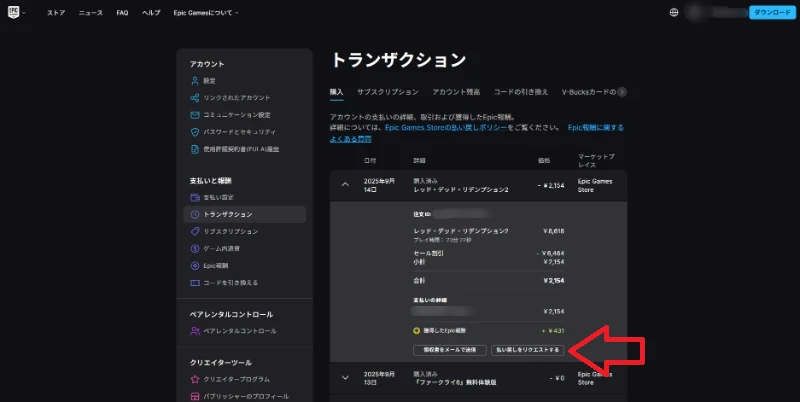Open ヘルプ in top navigation
The image size is (800, 402).
[x=151, y=13]
